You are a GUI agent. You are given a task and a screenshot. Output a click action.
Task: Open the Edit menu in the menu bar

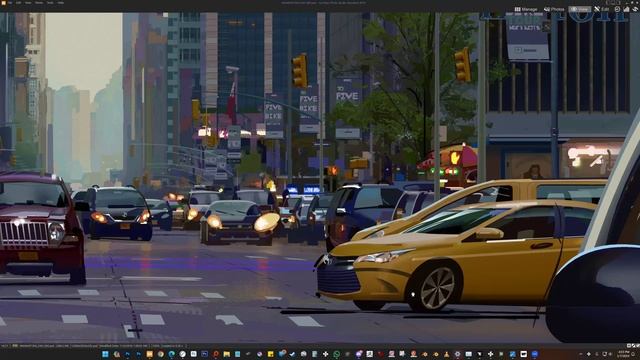pyautogui.click(x=18, y=2)
